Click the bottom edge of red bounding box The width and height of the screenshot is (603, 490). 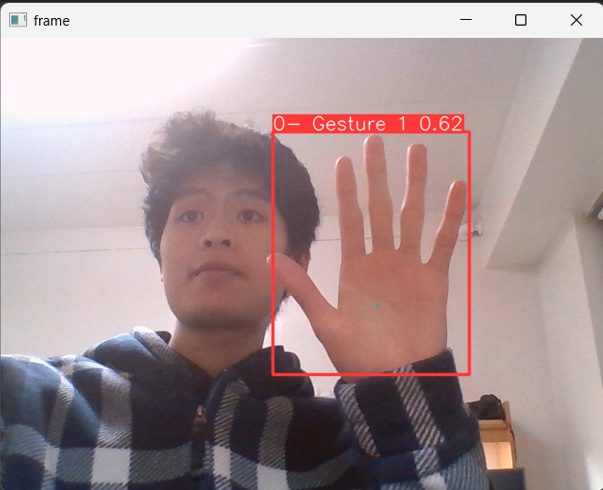371,374
